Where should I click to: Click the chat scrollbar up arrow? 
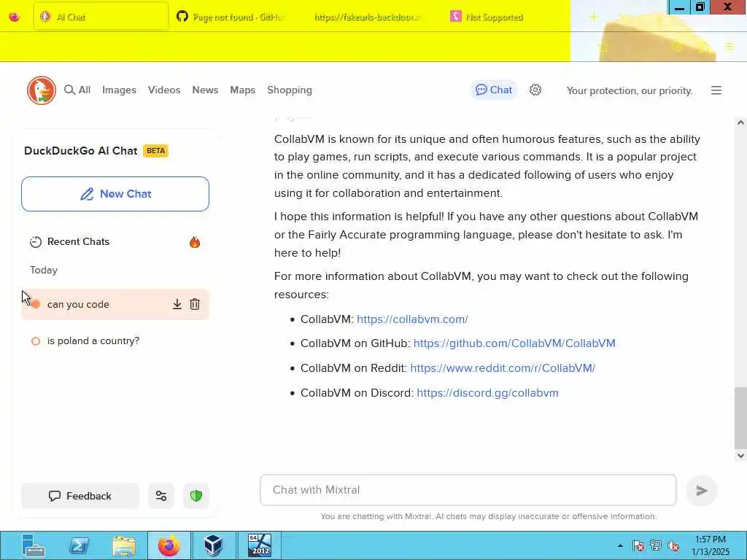740,122
